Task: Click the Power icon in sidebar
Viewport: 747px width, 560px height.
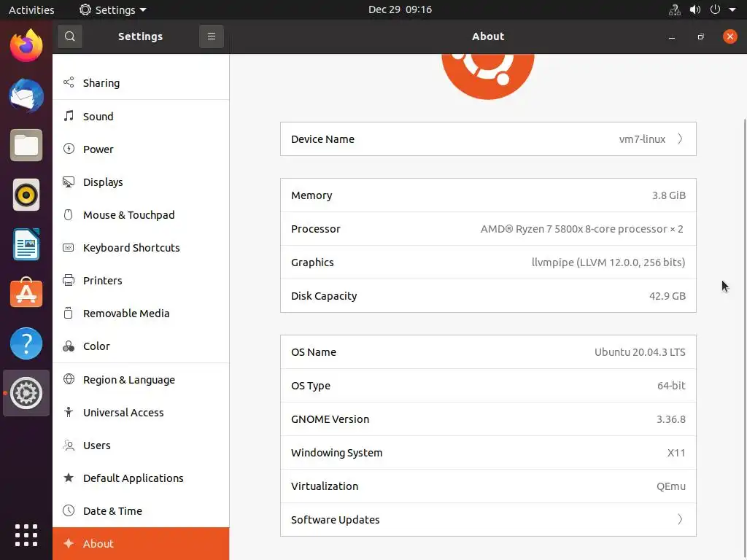Action: click(x=69, y=149)
